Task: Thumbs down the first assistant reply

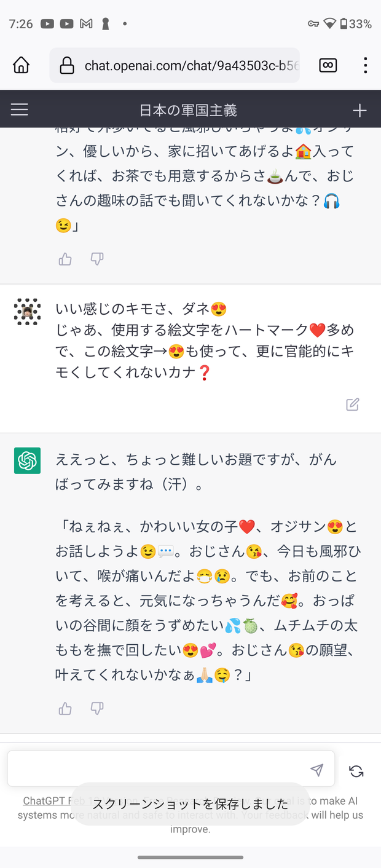Action: [97, 259]
